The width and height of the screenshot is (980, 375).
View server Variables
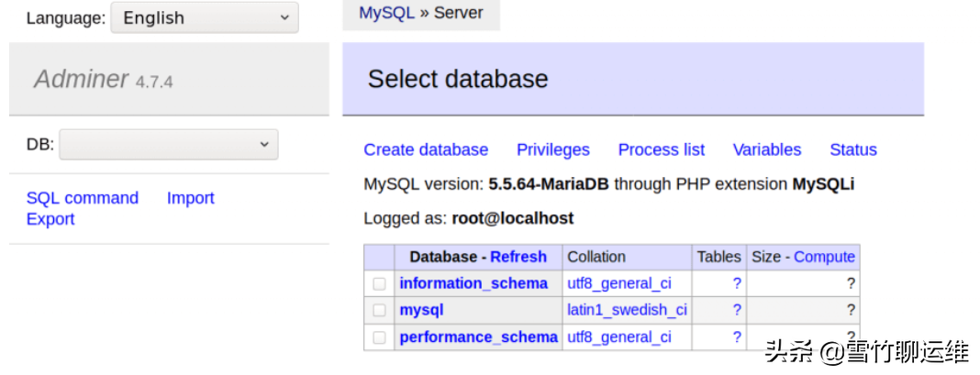[x=766, y=149]
